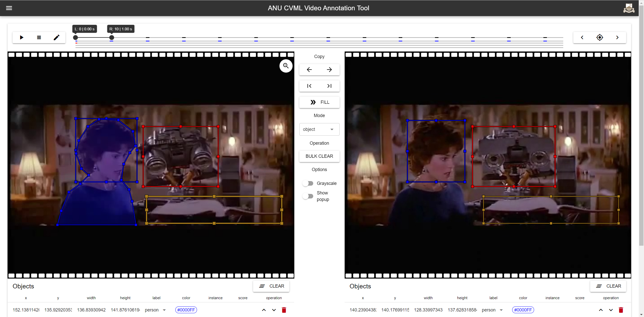This screenshot has height=317, width=644.
Task: Click the pencil edit icon
Action: pyautogui.click(x=57, y=37)
